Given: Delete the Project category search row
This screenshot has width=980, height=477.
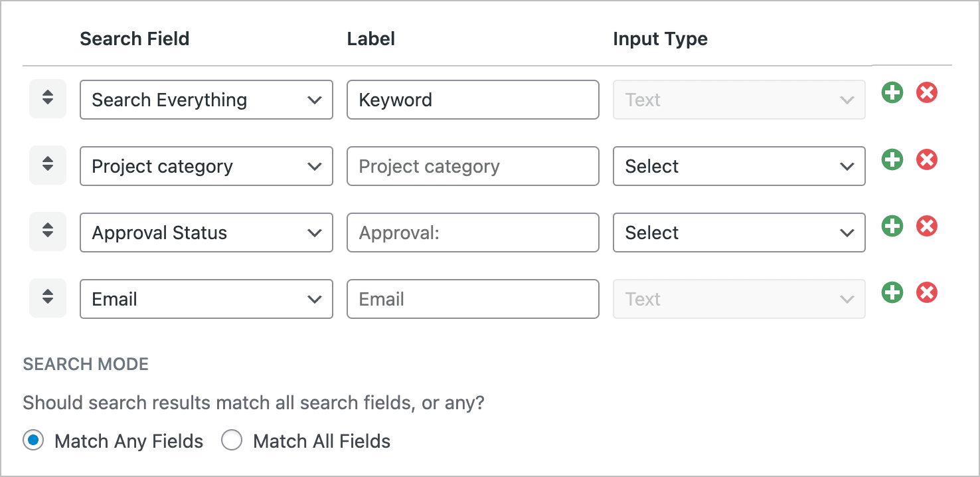Looking at the screenshot, I should click(x=927, y=159).
